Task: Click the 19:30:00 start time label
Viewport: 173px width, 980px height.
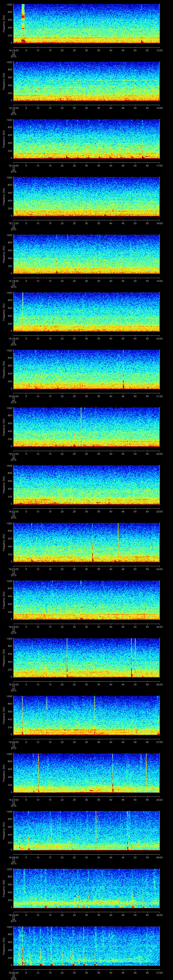Action: click(14, 973)
